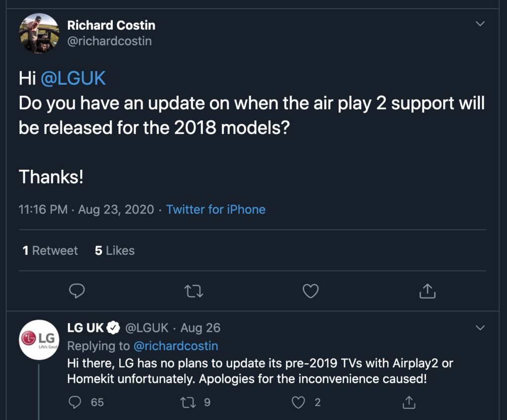This screenshot has width=507, height=420.
Task: Reply to Richard Costin's tweet
Action: click(77, 291)
